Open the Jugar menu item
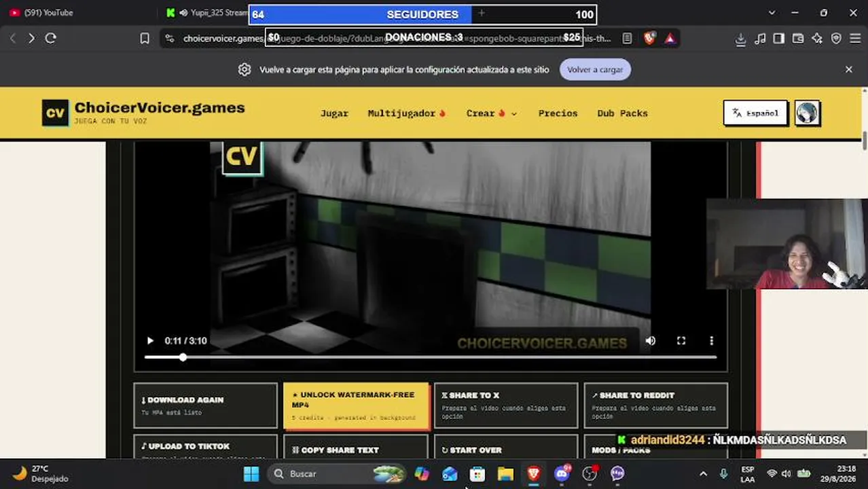 pos(334,113)
